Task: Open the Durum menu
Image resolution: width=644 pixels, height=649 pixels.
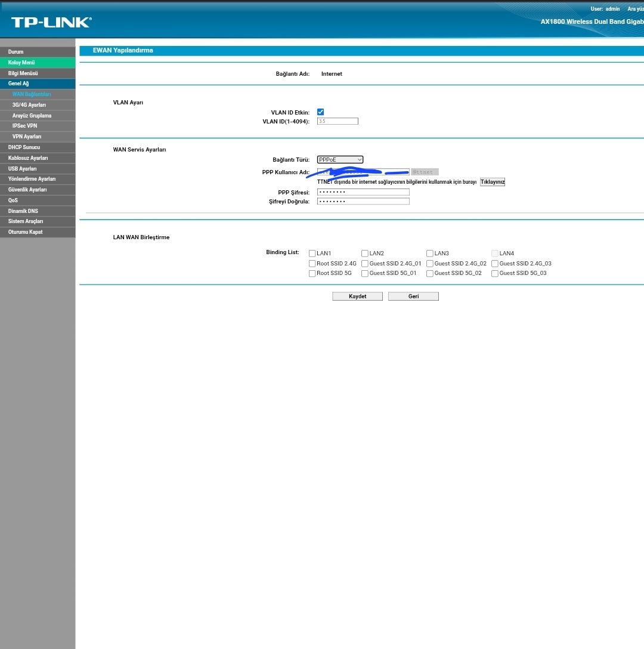Action: pyautogui.click(x=38, y=52)
